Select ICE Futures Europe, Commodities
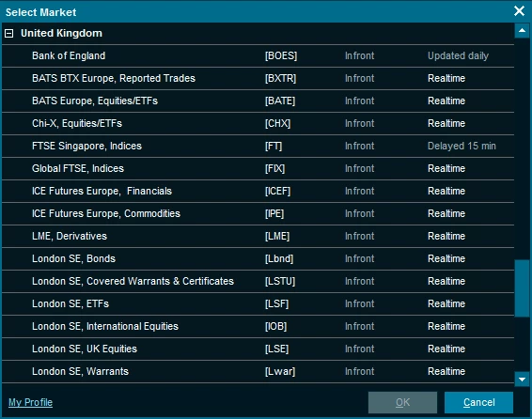 pos(258,213)
